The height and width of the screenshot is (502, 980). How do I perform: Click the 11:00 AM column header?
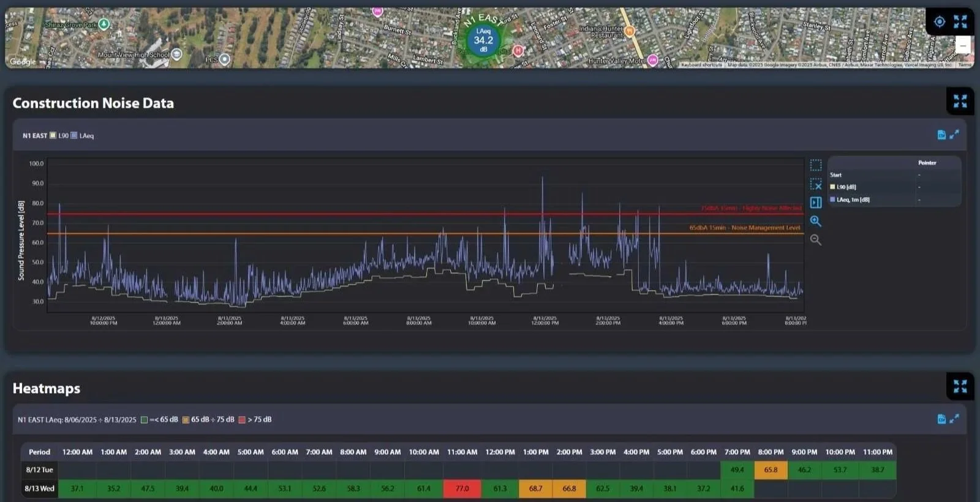(462, 452)
